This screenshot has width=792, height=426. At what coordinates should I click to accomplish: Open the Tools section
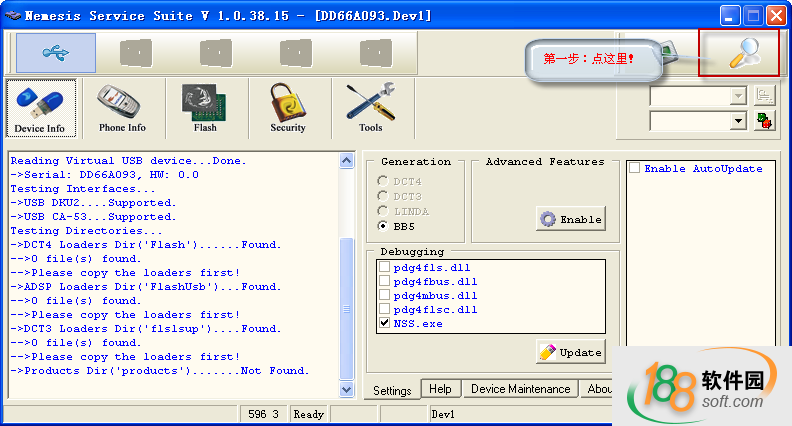tap(370, 108)
